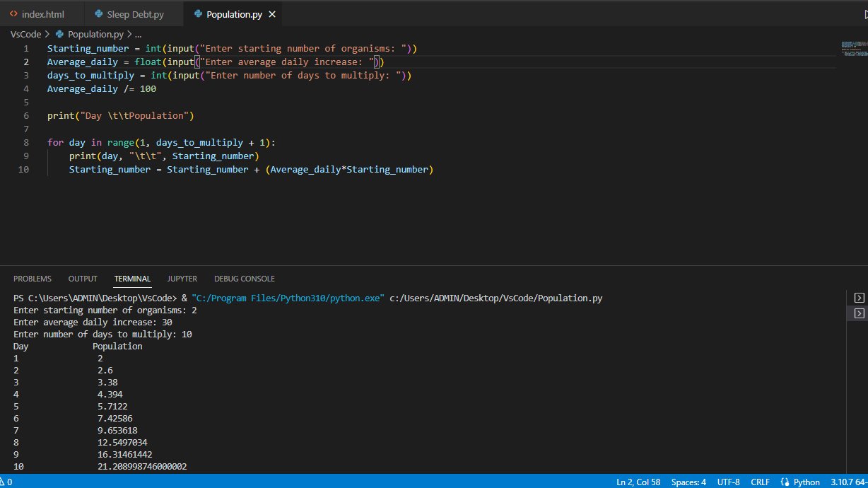Switch to the PROBLEMS panel tab
Screen dimensions: 868x488
pyautogui.click(x=33, y=279)
